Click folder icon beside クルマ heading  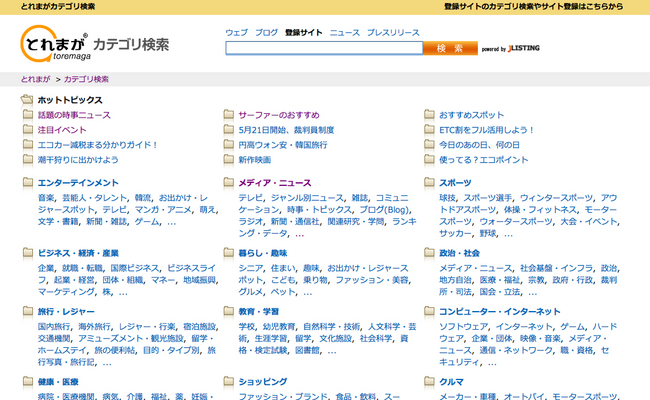tap(429, 381)
